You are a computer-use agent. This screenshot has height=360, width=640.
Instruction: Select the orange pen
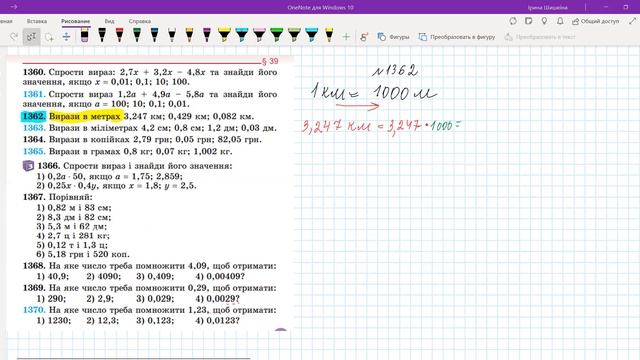(189, 35)
